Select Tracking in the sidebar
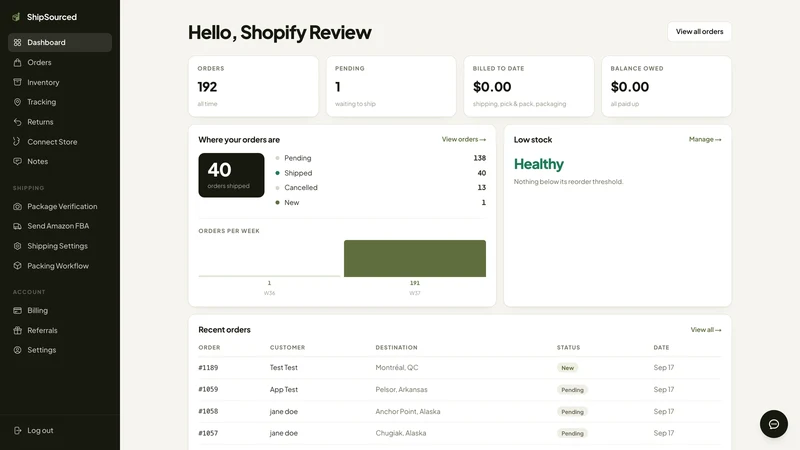Image resolution: width=800 pixels, height=450 pixels. click(x=60, y=102)
